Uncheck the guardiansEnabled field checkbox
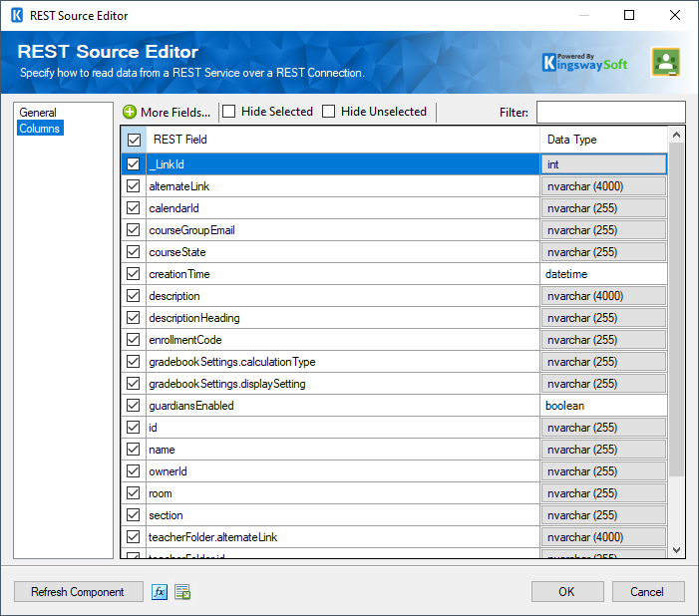 click(134, 405)
